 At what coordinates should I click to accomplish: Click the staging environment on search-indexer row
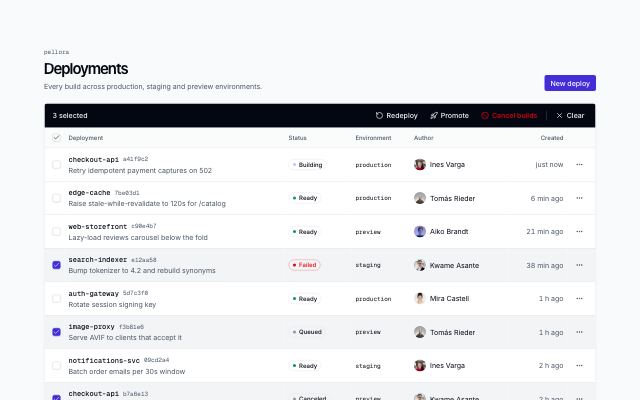coord(368,265)
